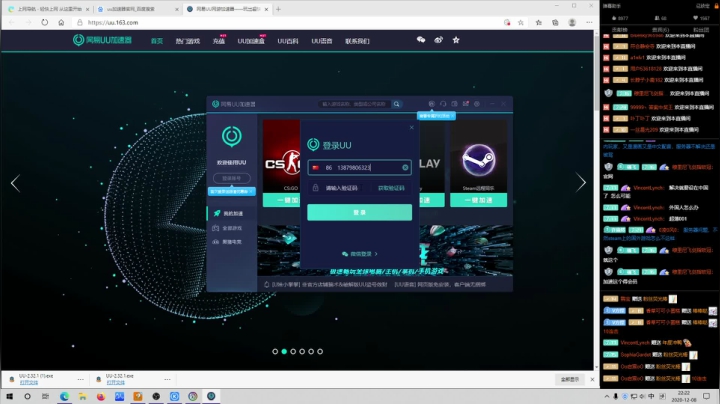
Task: Open the WeChat icon in site header
Action: 421,40
